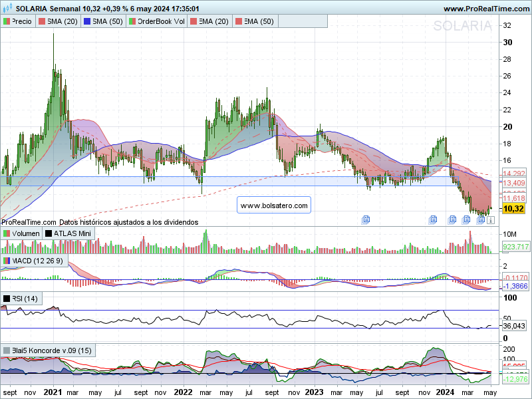Click the MACD value -0,1170
Viewport: 532px width, 399px height.
[x=515, y=277]
